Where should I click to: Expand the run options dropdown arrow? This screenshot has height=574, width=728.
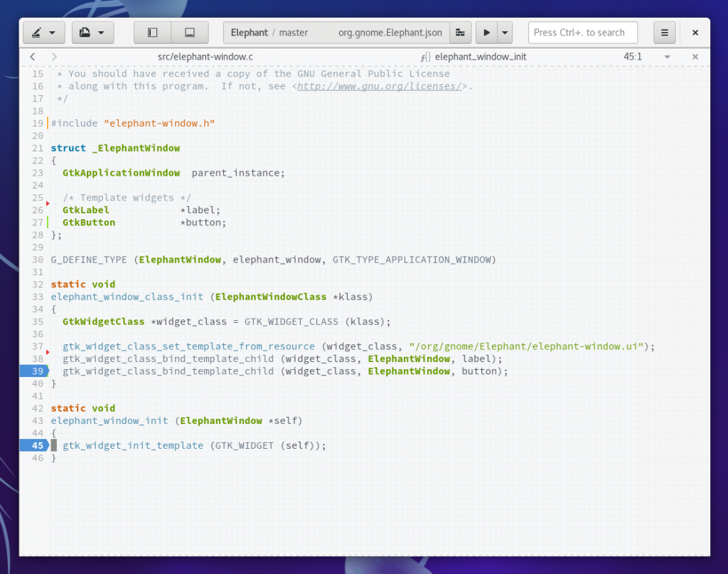coord(505,33)
